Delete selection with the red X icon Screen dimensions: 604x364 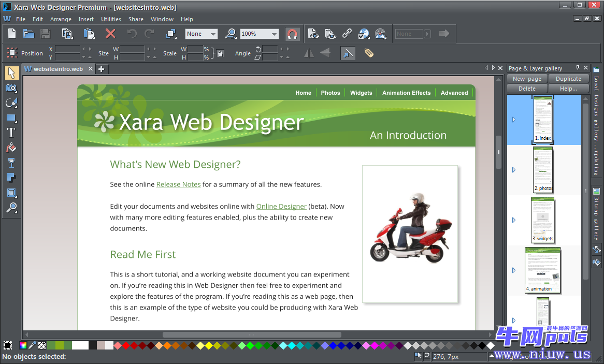pyautogui.click(x=110, y=34)
